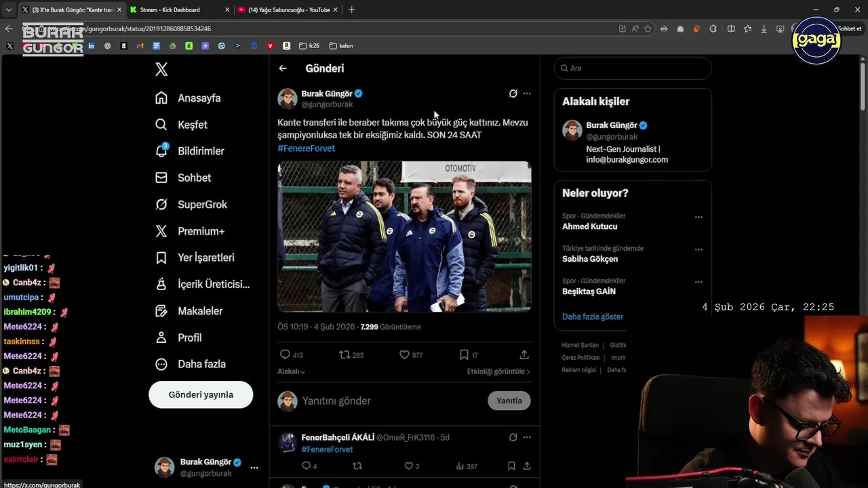Click Etkinliği görüntüle link
The height and width of the screenshot is (488, 868).
pos(498,371)
